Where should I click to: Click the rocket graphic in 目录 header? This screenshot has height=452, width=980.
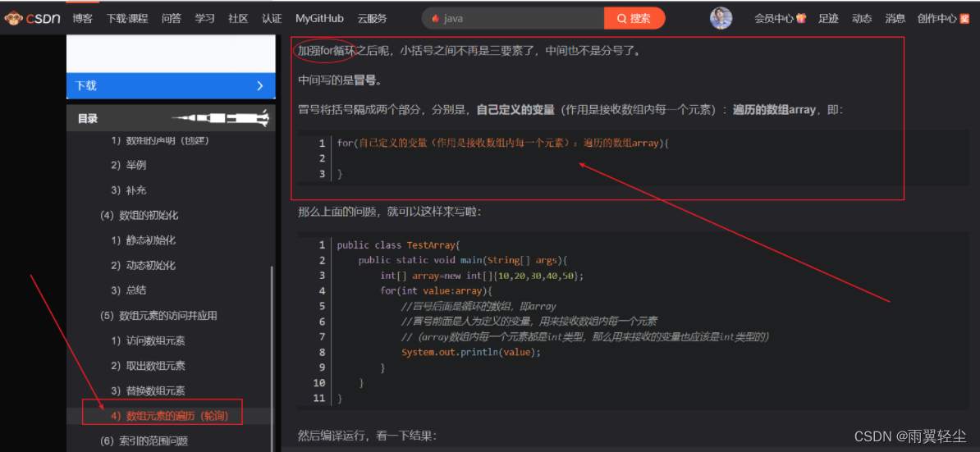click(221, 117)
